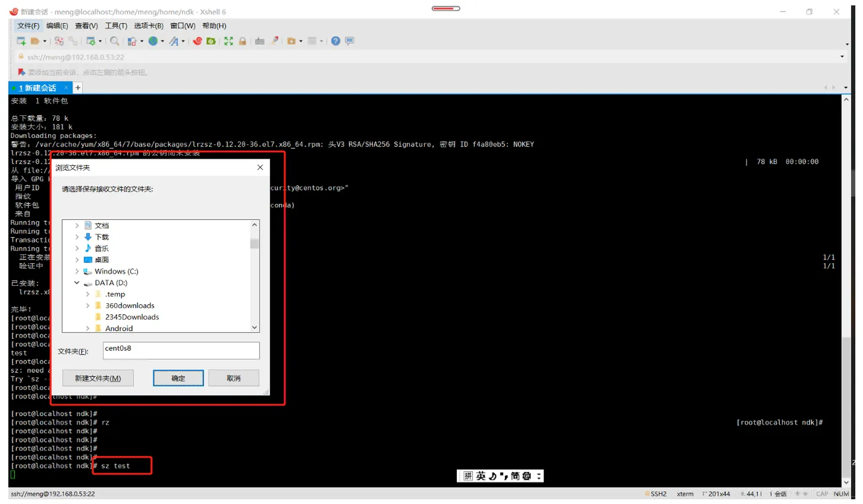Click the globe encoding icon
Image resolution: width=863 pixels, height=504 pixels.
[x=153, y=41]
